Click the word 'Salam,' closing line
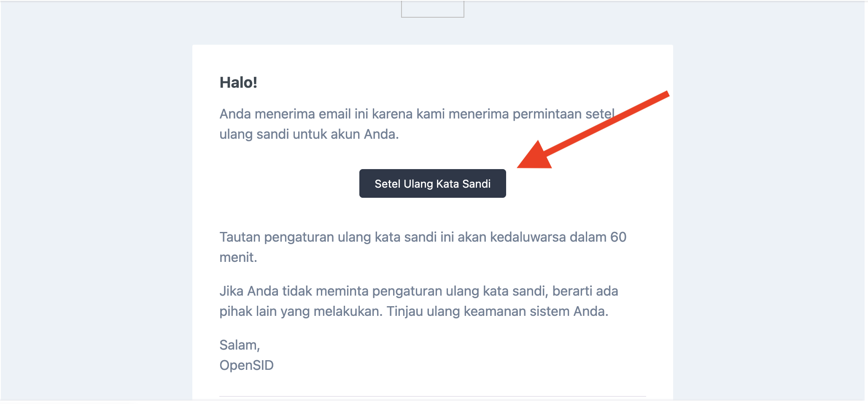Screen dimensions: 868x404 pyautogui.click(x=240, y=345)
